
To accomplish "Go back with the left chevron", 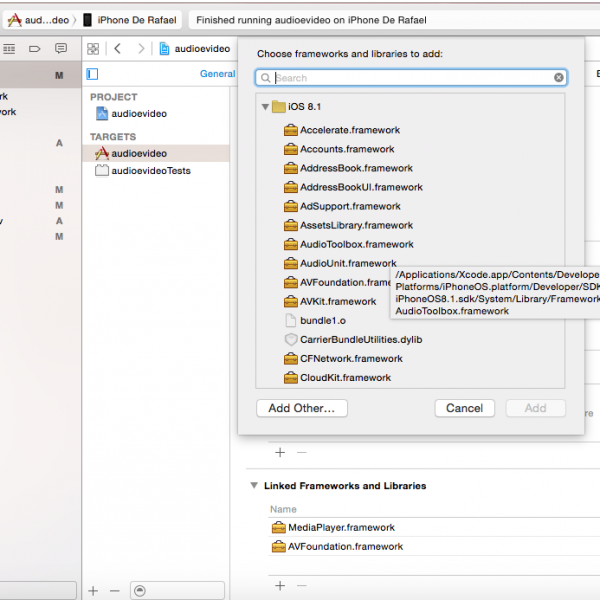I will 117,49.
